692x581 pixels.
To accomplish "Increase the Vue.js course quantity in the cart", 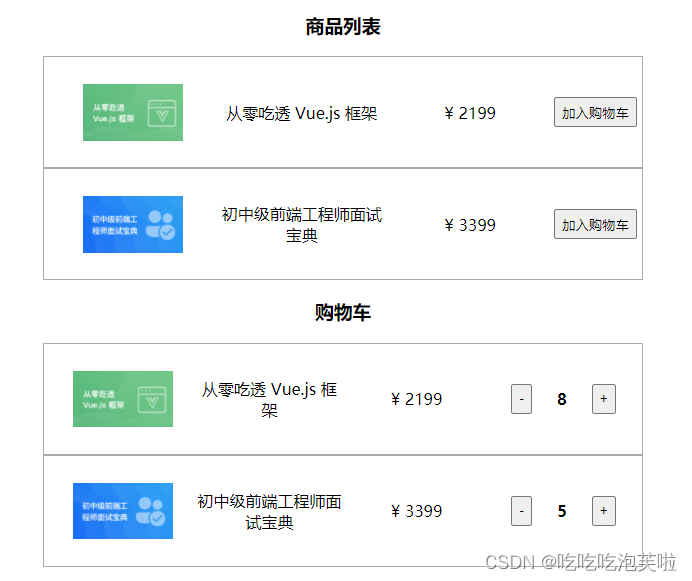I will [x=603, y=399].
